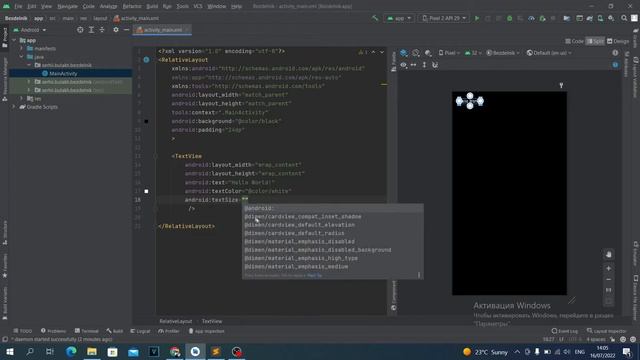Viewport: 640px width, 360px height.
Task: Click the pan hand icon in preview
Action: (609, 254)
